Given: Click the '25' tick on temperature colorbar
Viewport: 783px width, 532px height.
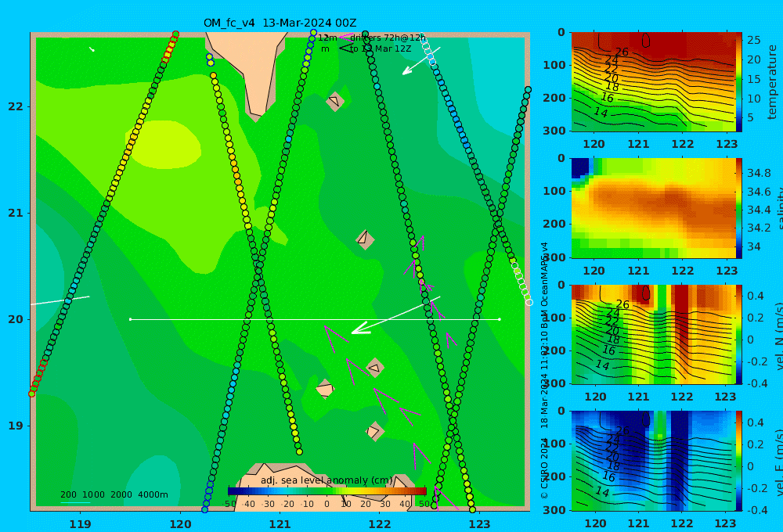Looking at the screenshot, I should click(x=753, y=40).
